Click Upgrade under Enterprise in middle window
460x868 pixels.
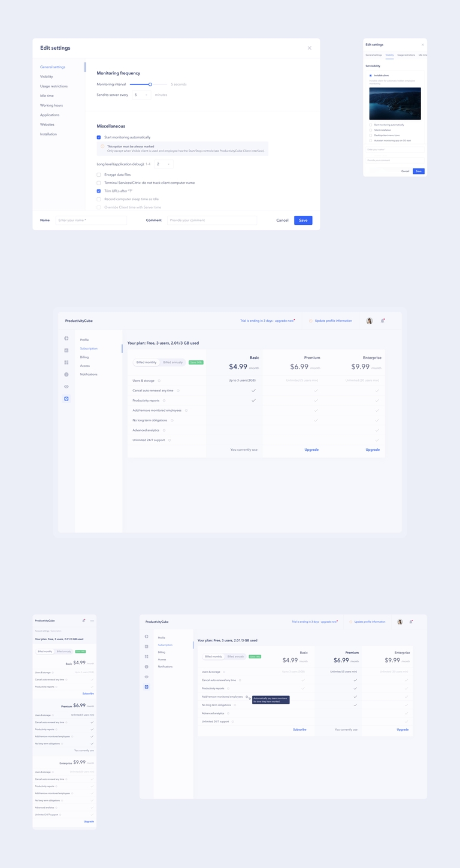point(373,450)
